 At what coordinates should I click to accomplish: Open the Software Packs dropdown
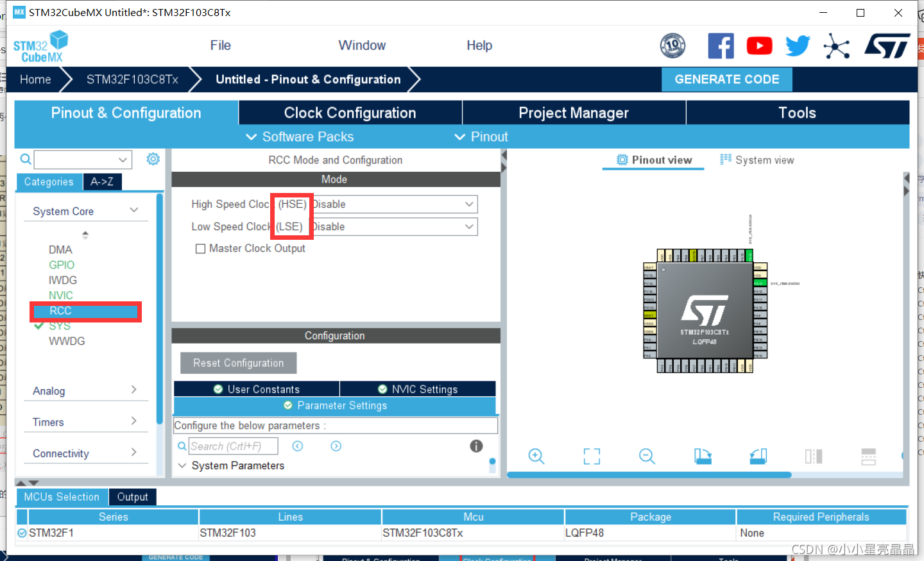(300, 137)
